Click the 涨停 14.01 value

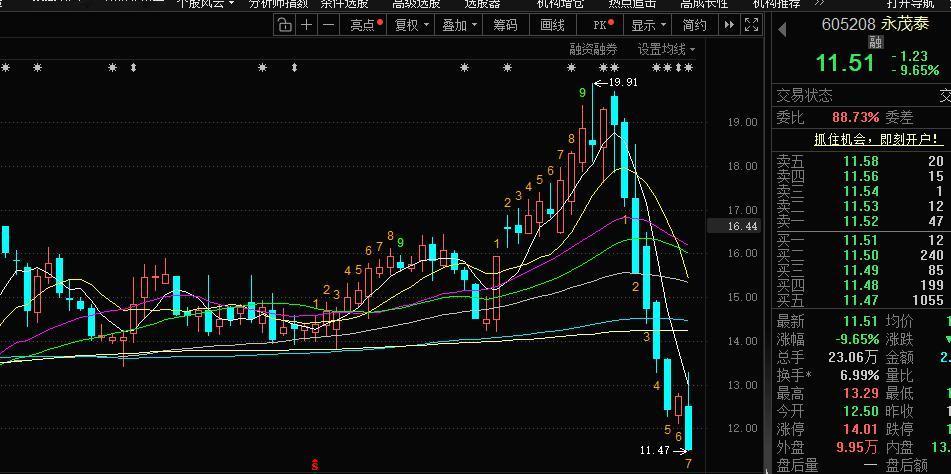[861, 430]
